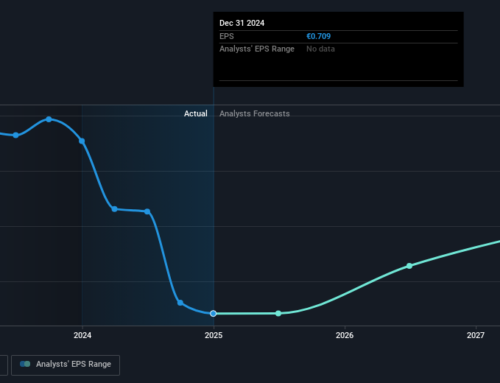
Task: Select the forecast data point in mid-2026
Action: click(x=409, y=266)
